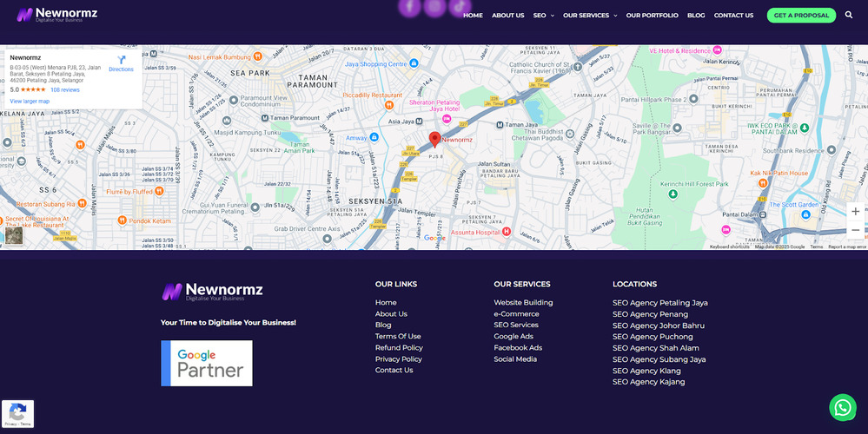Click the Get A Proposal button
This screenshot has height=434, width=868.
801,16
